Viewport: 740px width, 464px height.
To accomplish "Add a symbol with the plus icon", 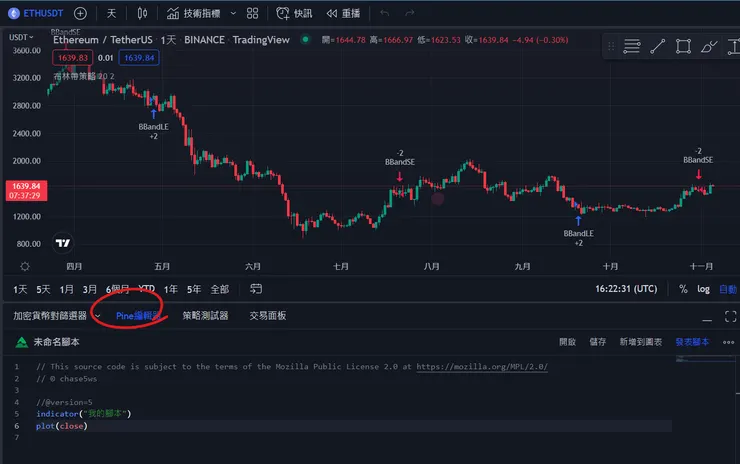I will tap(80, 13).
